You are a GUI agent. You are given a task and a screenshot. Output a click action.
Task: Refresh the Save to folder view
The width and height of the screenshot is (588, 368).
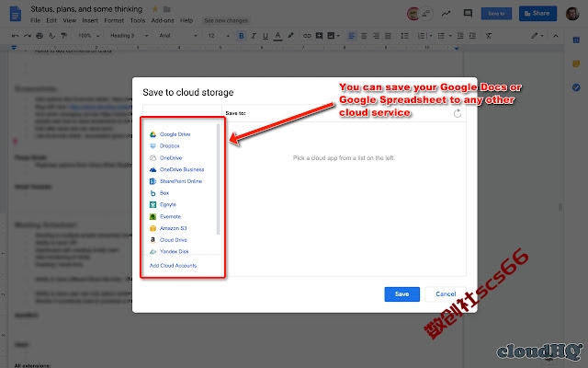[x=458, y=113]
